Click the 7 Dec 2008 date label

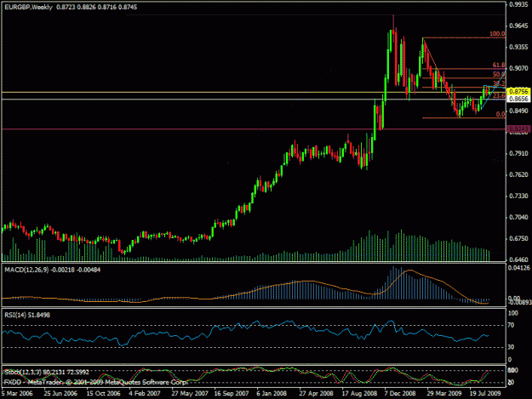400,394
